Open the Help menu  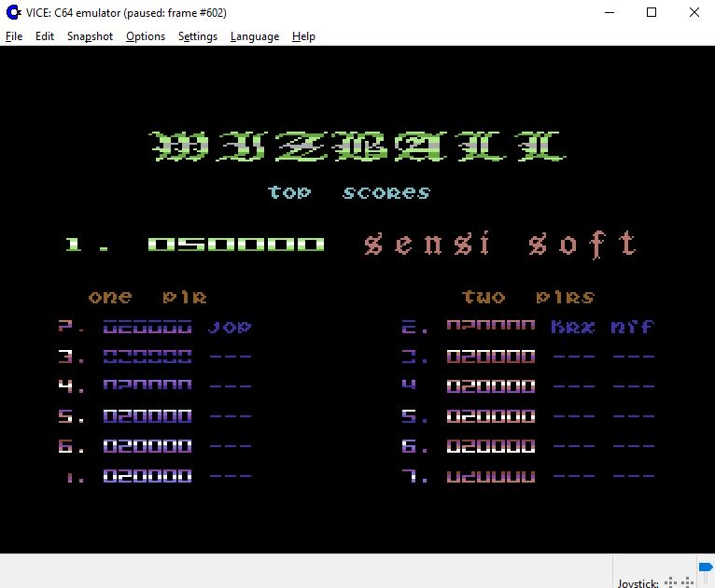(303, 36)
